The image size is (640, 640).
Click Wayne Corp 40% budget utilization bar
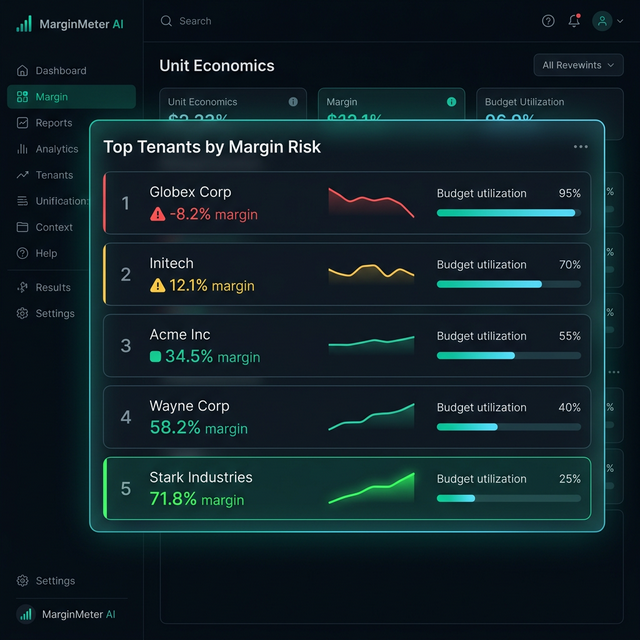pyautogui.click(x=509, y=427)
